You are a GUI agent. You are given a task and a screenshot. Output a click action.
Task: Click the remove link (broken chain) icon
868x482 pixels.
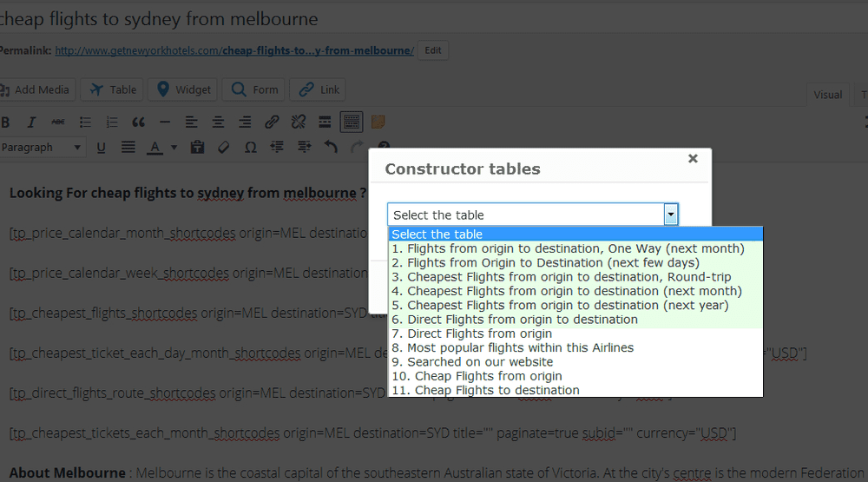pyautogui.click(x=299, y=122)
